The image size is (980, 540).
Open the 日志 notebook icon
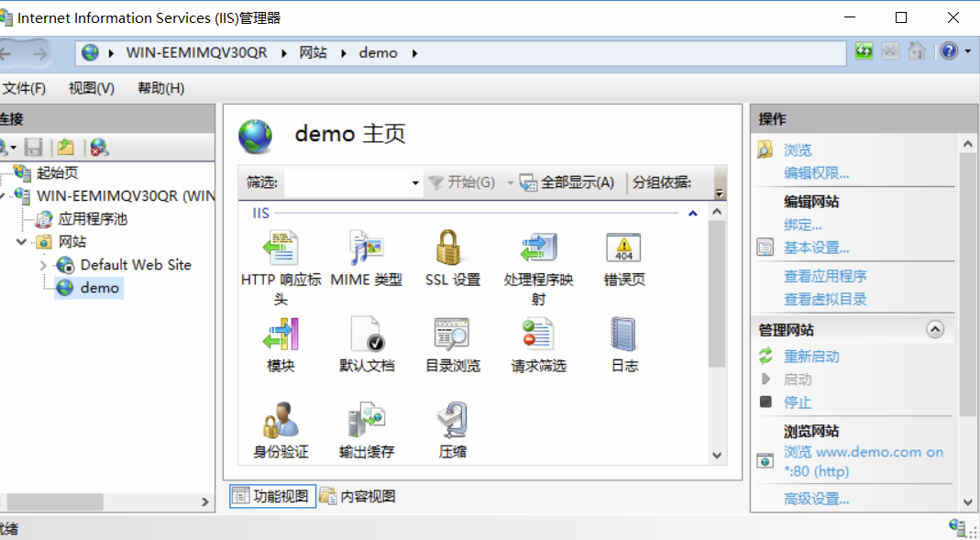coord(623,334)
